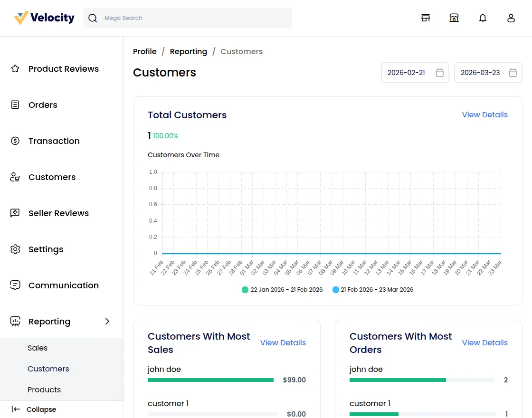The image size is (532, 418).
Task: Toggle the green '22 Jan 2026 - 21 Feb 2026' legend
Action: [x=282, y=289]
